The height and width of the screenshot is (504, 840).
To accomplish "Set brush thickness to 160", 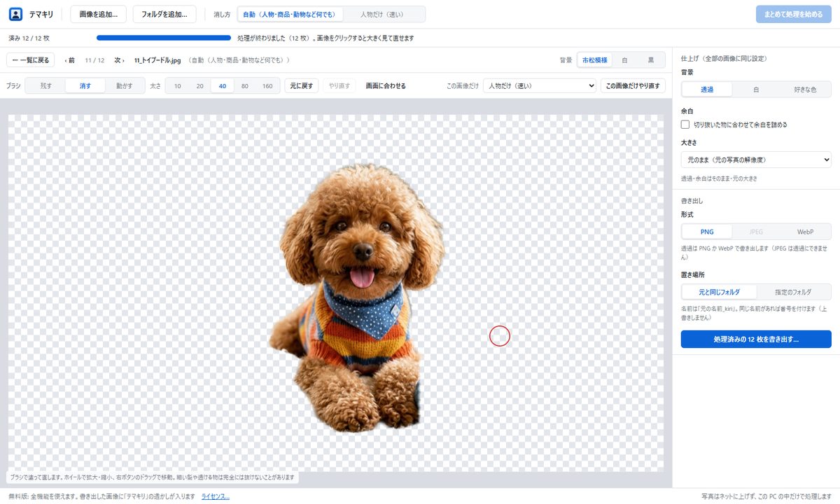I will (x=267, y=86).
